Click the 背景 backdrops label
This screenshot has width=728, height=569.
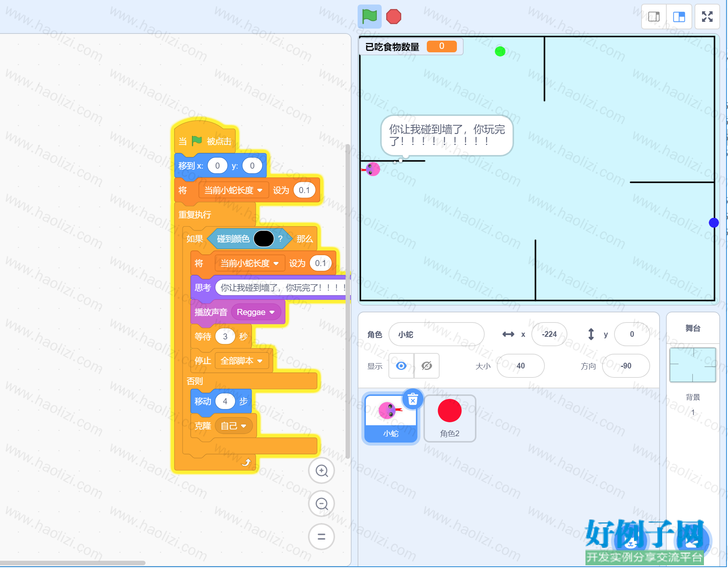coord(693,397)
